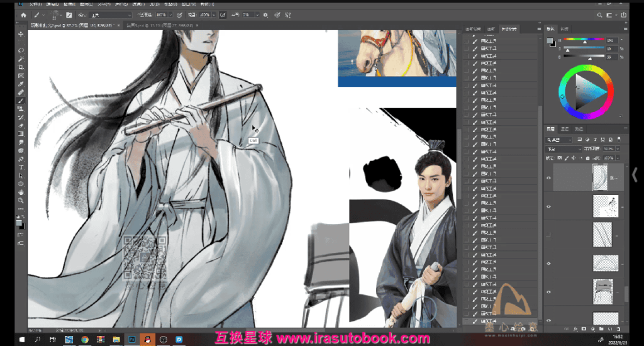Select the Crop tool
The width and height of the screenshot is (644, 346).
pos(21,67)
